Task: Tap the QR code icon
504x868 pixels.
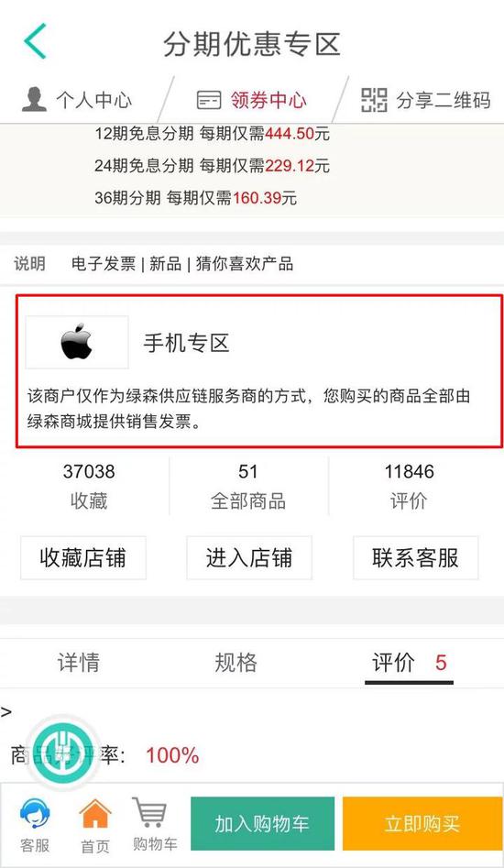Action: pyautogui.click(x=375, y=100)
